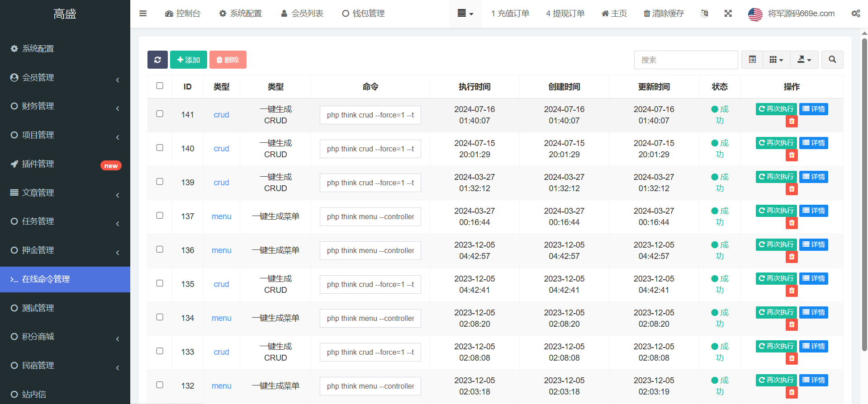Open the settings gears icon at top right
This screenshot has width=868, height=404.
click(x=855, y=14)
